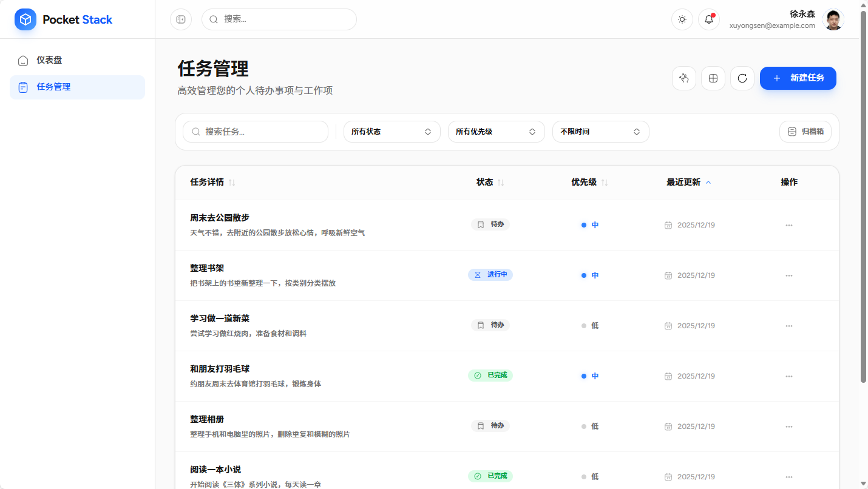Toggle dark mode with the sun icon
Image resolution: width=868 pixels, height=489 pixels.
click(x=682, y=19)
